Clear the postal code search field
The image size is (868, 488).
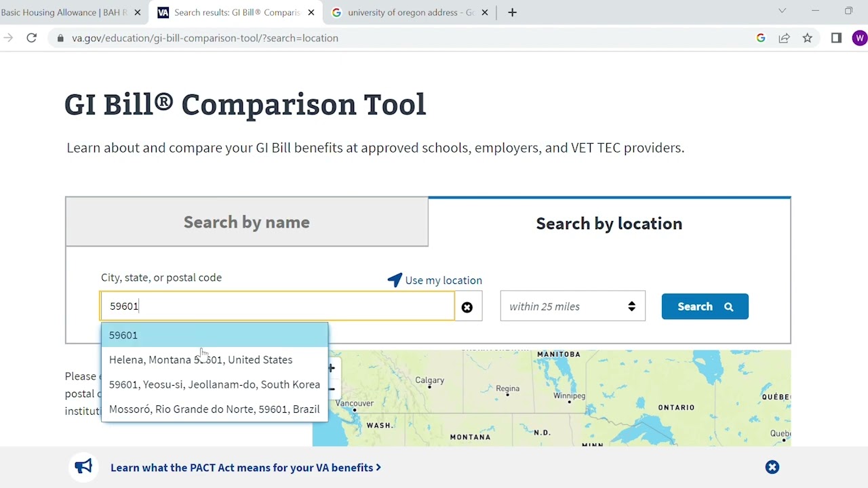467,307
